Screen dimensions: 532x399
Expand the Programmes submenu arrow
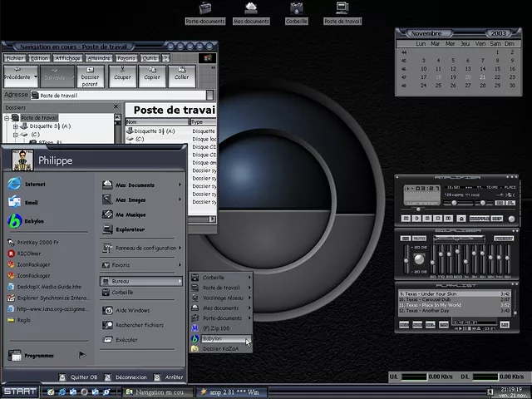(81, 355)
